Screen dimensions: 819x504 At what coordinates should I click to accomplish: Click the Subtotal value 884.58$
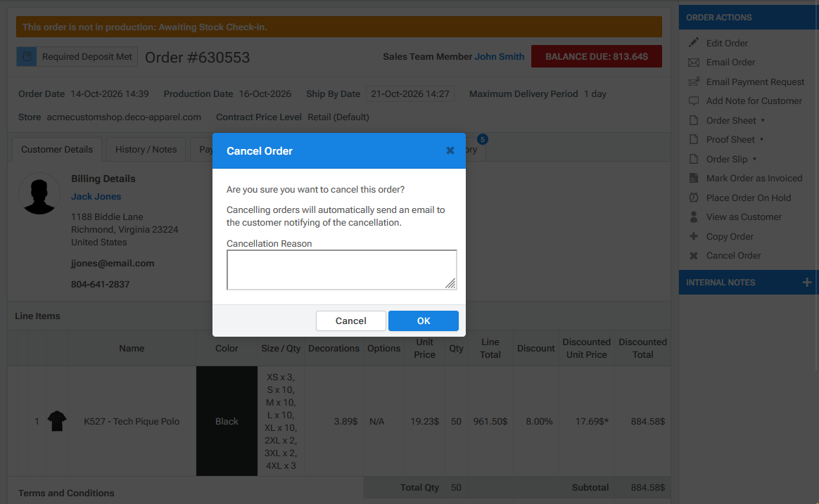pyautogui.click(x=648, y=487)
